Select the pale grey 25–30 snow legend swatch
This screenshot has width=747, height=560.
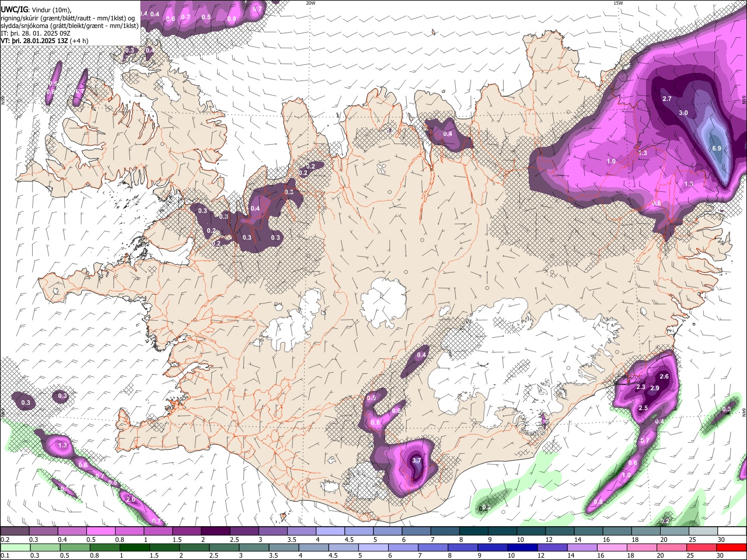click(703, 531)
